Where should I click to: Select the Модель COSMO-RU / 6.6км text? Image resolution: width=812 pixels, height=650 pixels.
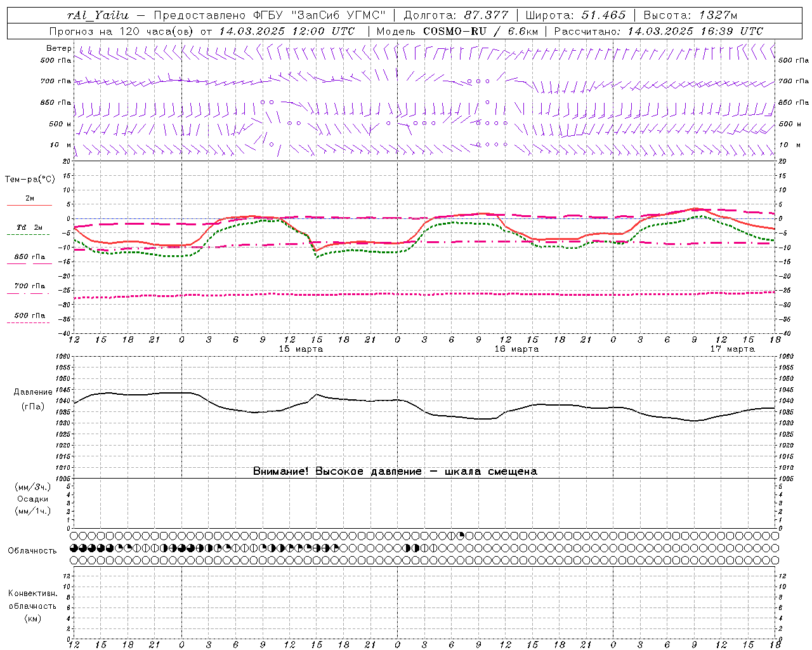457,31
